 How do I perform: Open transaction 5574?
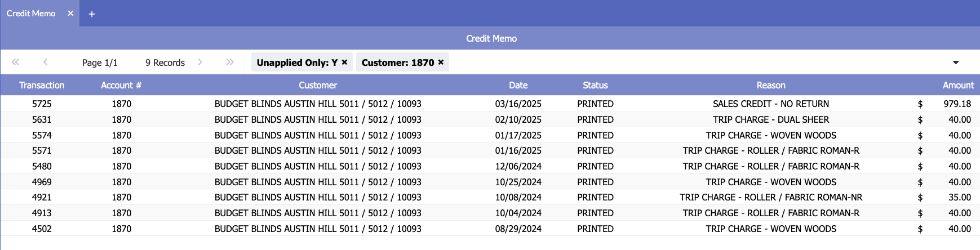pos(42,135)
